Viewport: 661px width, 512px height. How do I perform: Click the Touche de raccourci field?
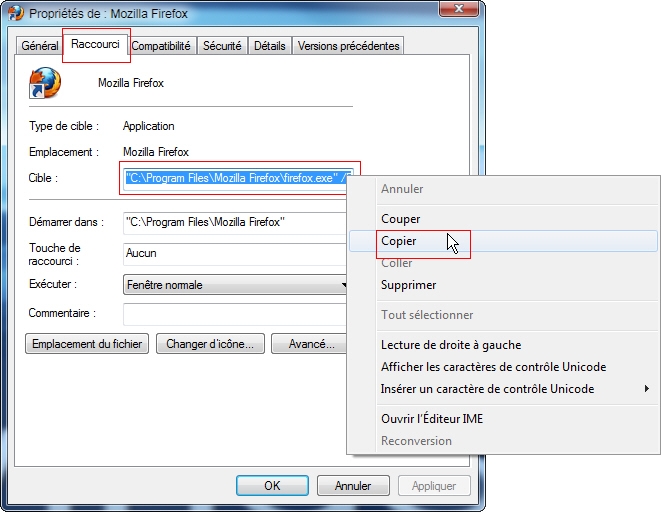(235, 254)
